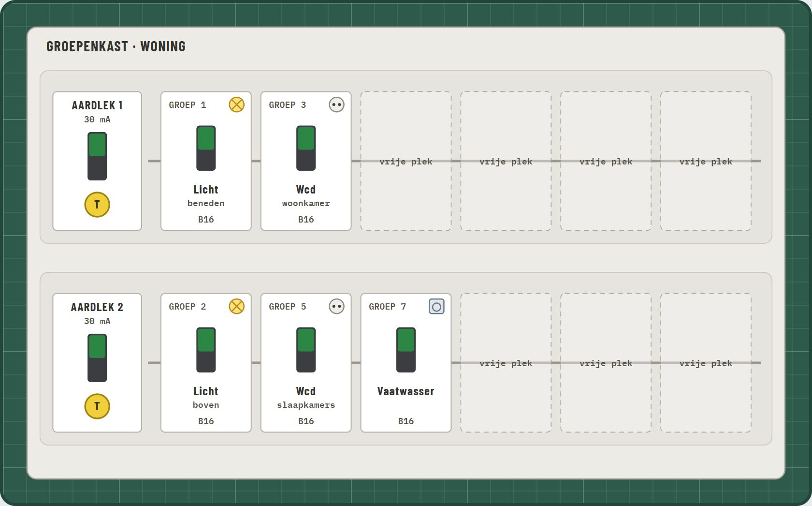Push the yellow T test button on Aardlek 2
The image size is (812, 506).
coord(97,406)
